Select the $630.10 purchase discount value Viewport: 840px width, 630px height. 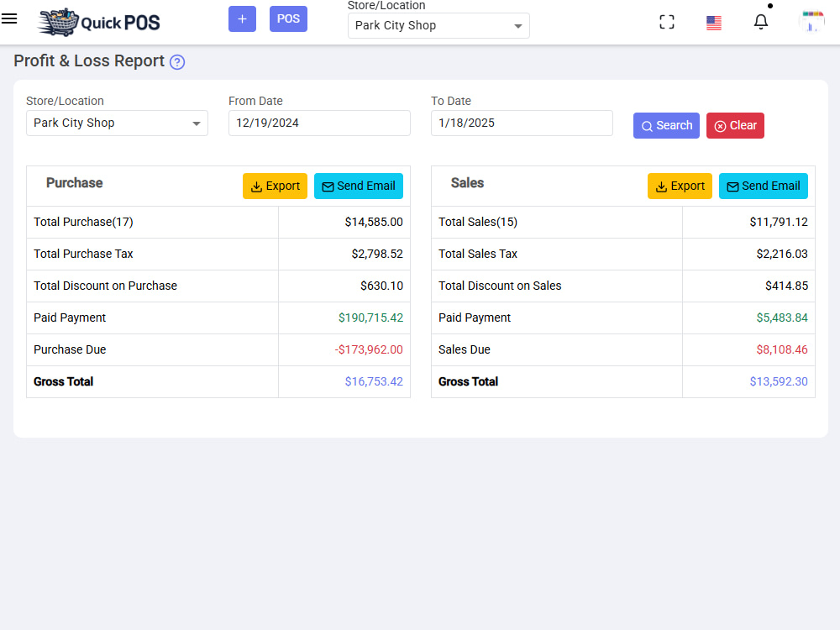click(x=381, y=286)
